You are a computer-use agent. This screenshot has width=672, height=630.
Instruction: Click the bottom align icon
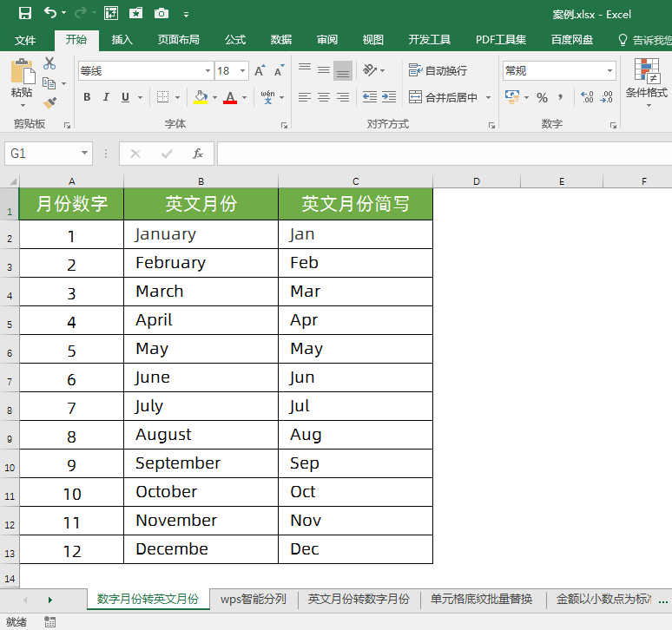click(x=342, y=70)
